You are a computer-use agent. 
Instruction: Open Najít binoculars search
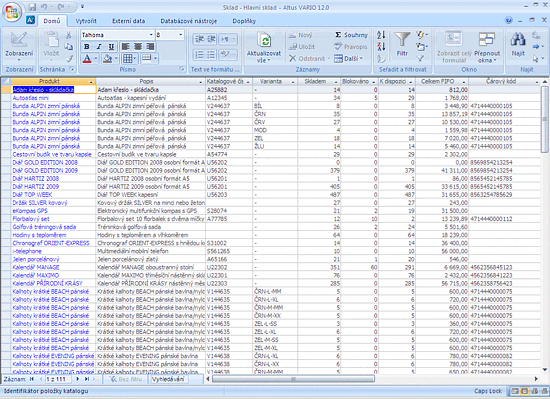point(518,44)
